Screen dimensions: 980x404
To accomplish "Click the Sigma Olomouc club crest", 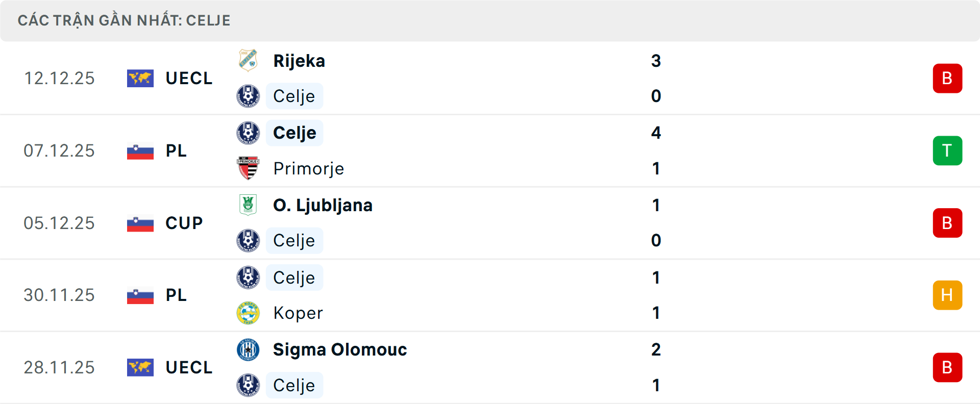I will coord(248,349).
